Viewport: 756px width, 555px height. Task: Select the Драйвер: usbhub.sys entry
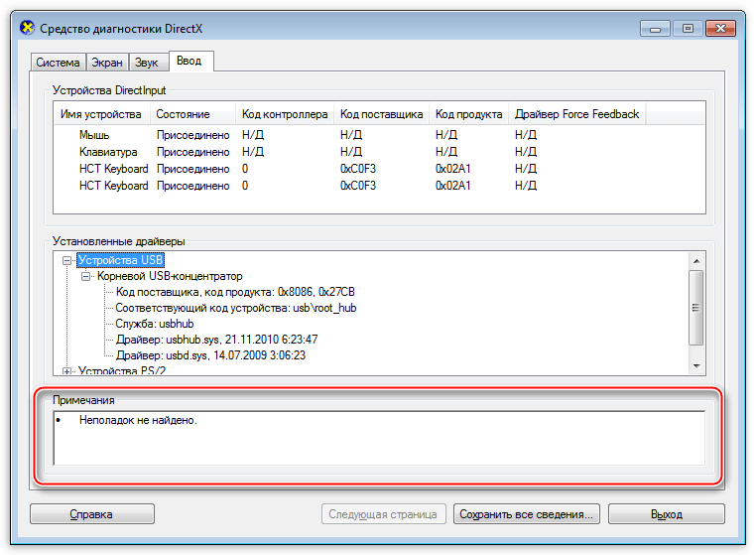click(216, 340)
